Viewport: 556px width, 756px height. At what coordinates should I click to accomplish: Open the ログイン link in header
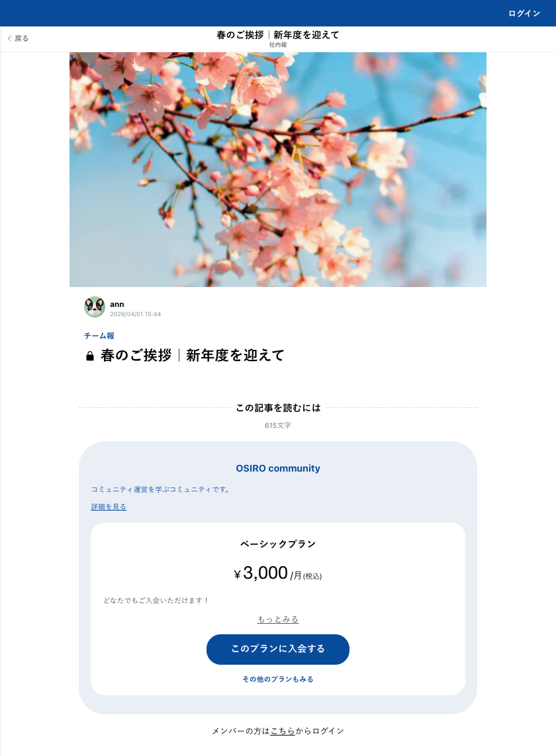[524, 13]
